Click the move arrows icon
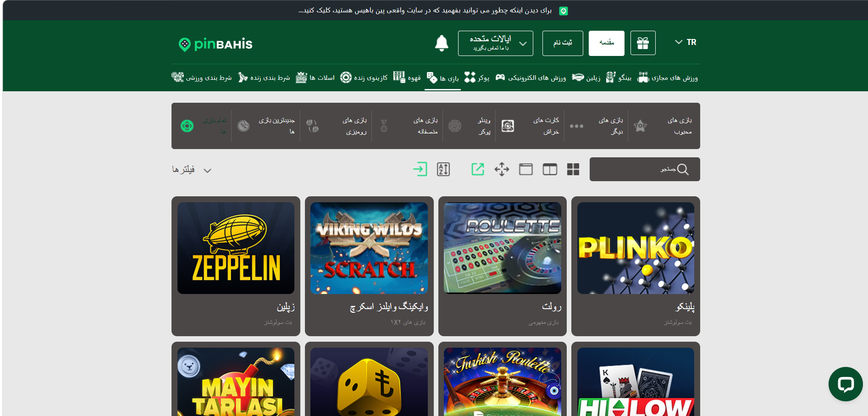Viewport: 868px width, 416px height. point(502,169)
